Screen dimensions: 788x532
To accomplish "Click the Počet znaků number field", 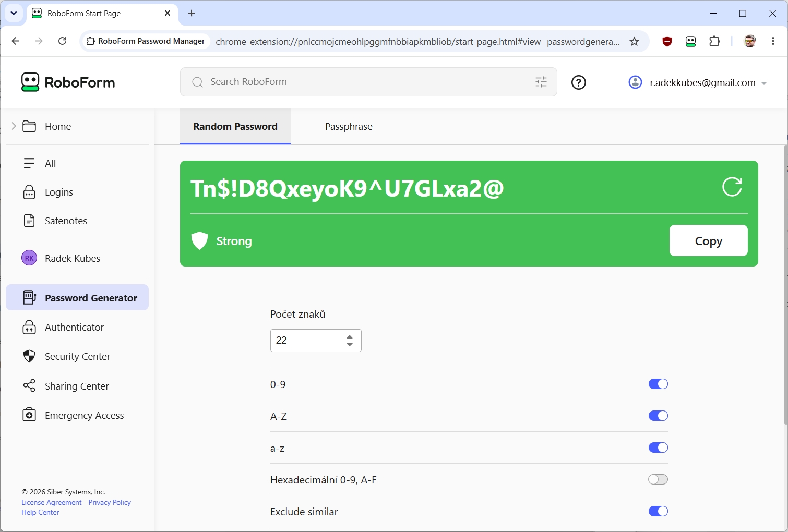I will [x=316, y=341].
